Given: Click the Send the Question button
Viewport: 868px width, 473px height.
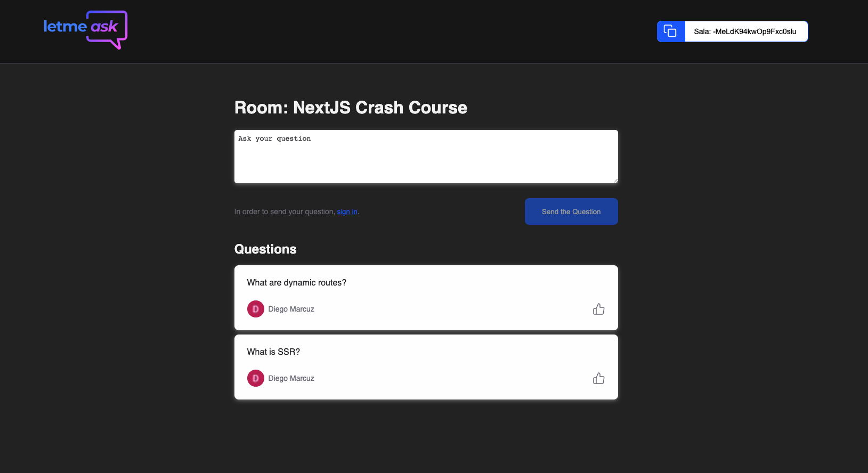Looking at the screenshot, I should [x=571, y=211].
